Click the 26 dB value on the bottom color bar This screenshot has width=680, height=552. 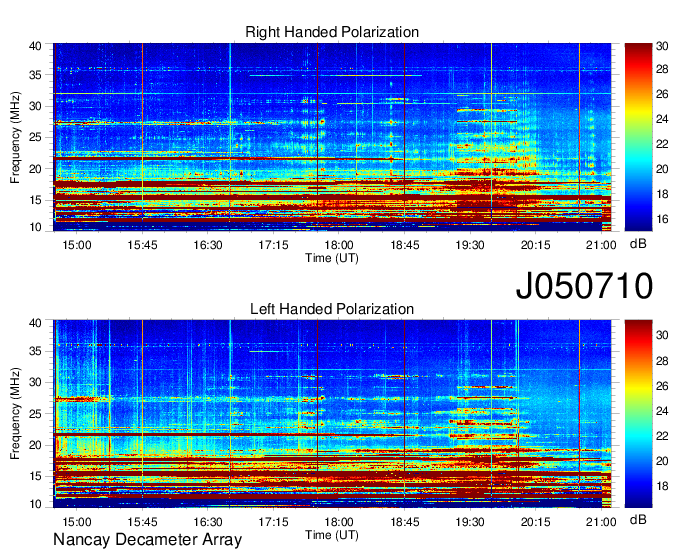tap(662, 385)
